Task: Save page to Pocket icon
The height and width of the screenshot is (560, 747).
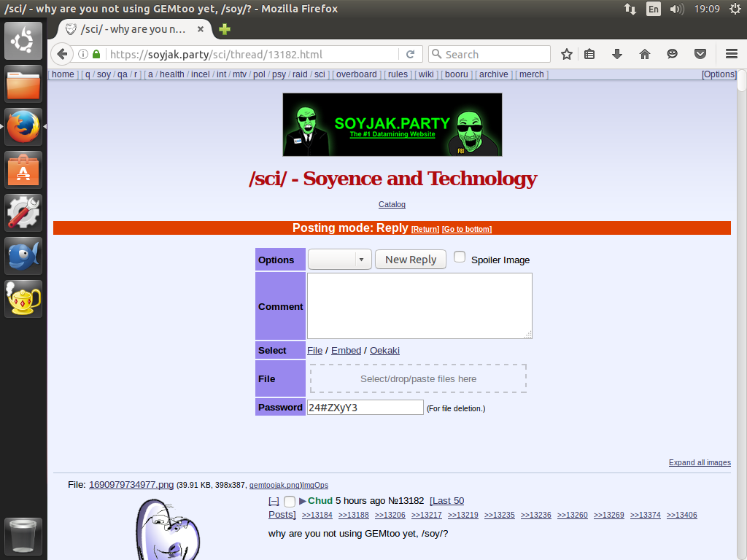Action: click(x=700, y=55)
